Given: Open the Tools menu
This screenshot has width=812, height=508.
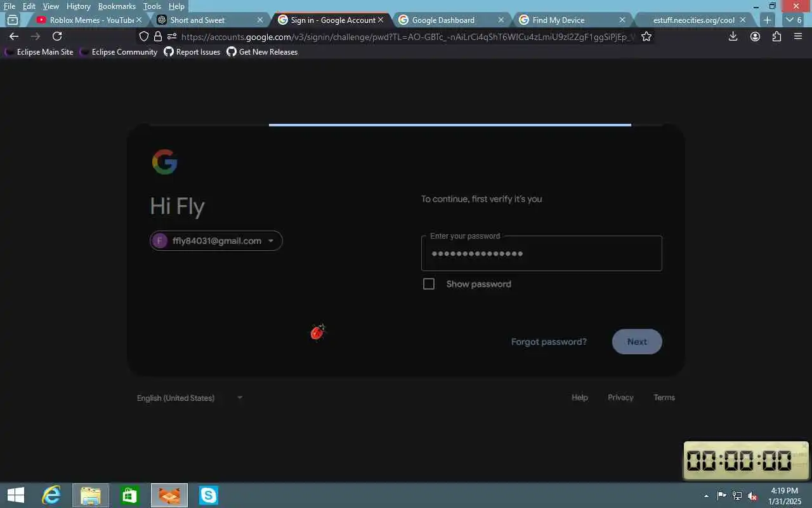Looking at the screenshot, I should click(152, 6).
